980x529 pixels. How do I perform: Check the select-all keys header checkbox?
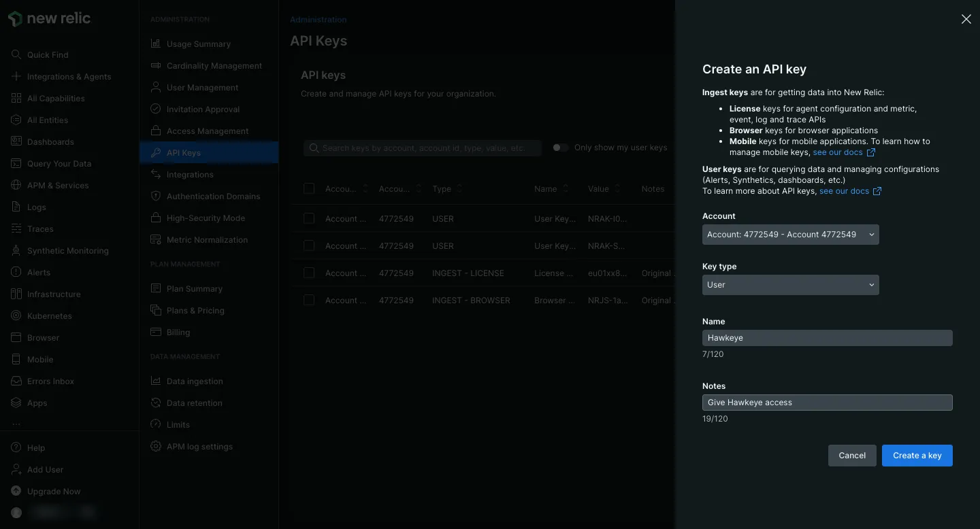coord(309,188)
